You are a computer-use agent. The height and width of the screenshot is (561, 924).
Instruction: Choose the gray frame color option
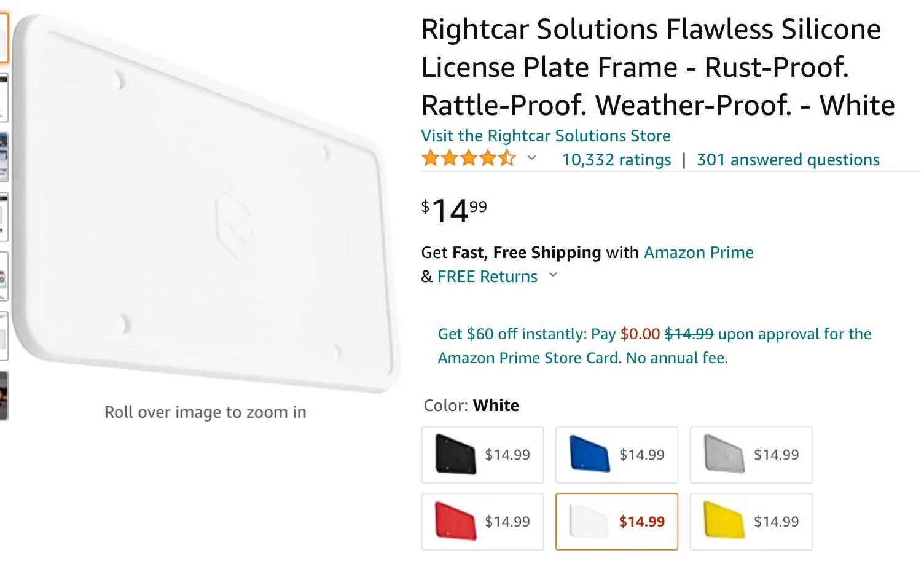(751, 455)
